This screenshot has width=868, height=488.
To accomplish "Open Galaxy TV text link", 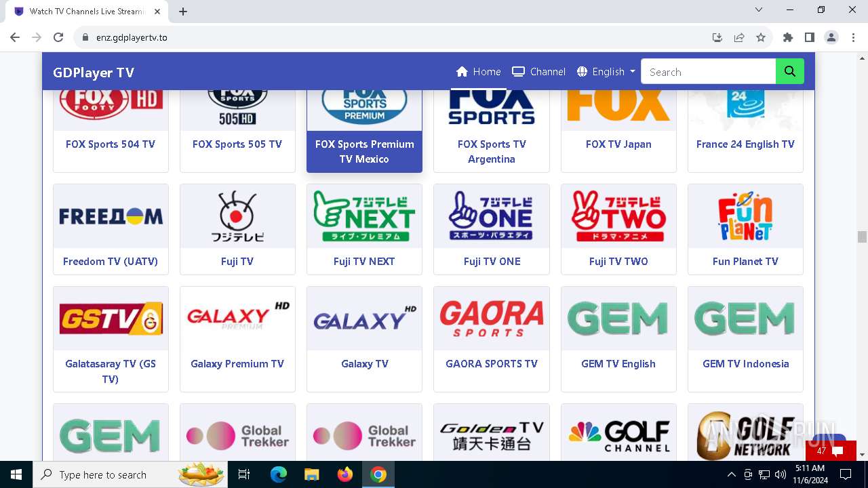I will point(364,364).
